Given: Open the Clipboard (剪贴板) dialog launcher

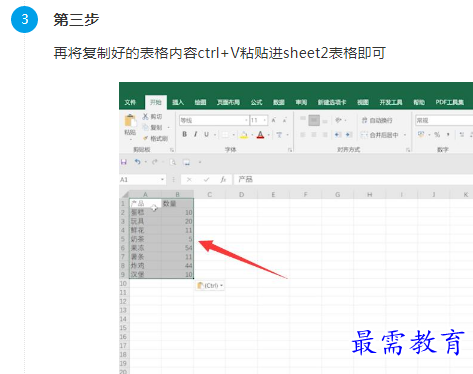Looking at the screenshot, I should point(172,150).
